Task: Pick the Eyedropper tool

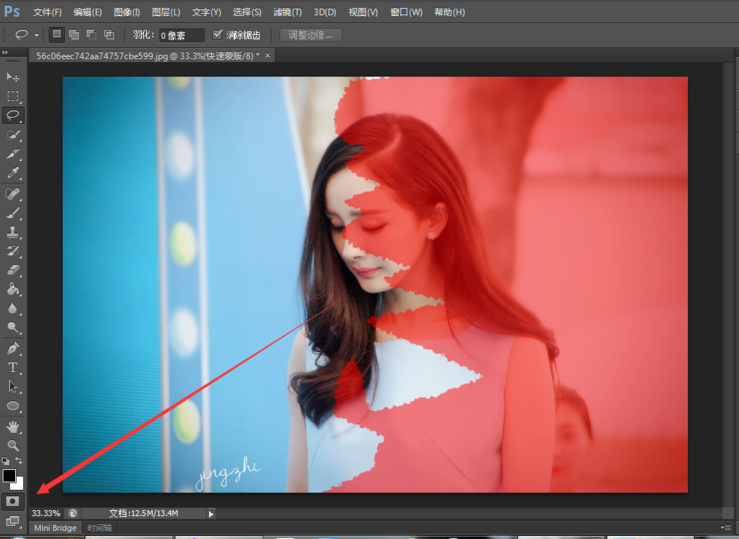Action: click(13, 173)
